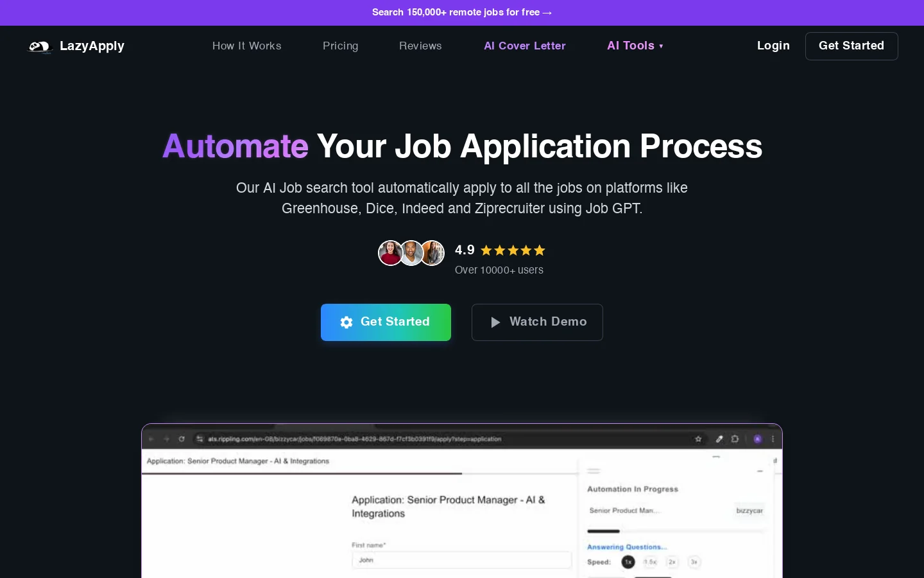The height and width of the screenshot is (578, 924).
Task: Select the 2x speed option
Action: pos(672,562)
